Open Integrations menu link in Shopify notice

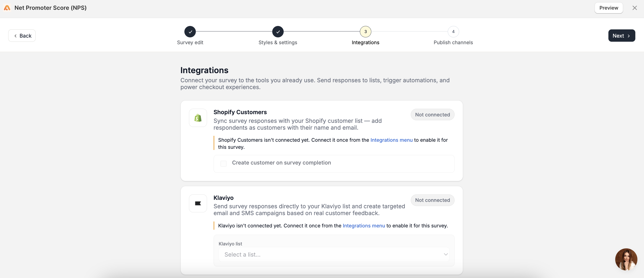392,140
